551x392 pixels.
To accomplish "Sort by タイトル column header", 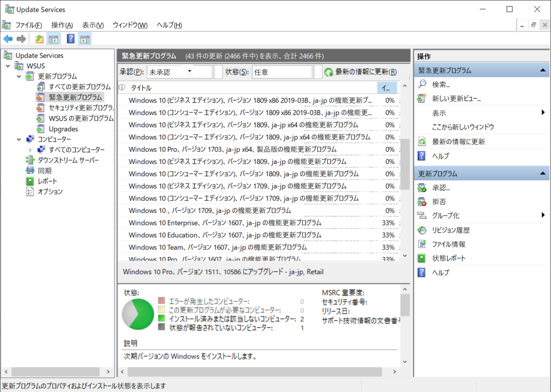I will click(x=252, y=88).
